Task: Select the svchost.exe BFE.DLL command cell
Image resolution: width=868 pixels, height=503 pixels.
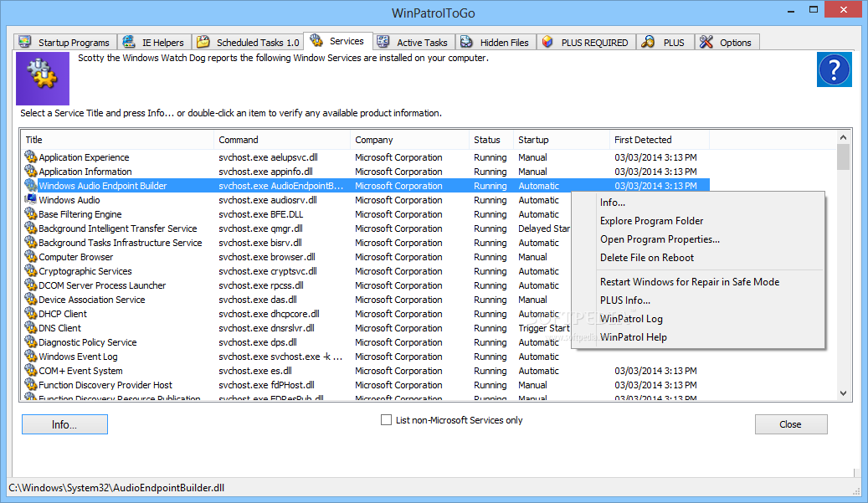Action: pos(260,214)
